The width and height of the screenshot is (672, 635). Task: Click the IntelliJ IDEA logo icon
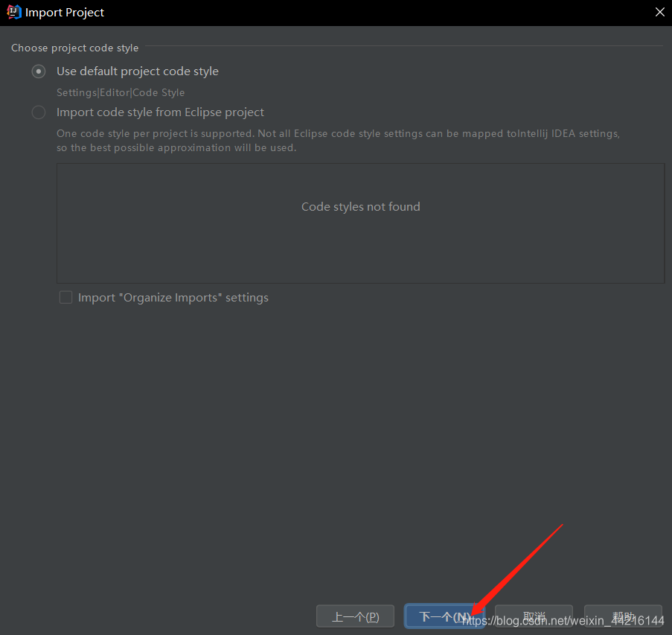point(14,12)
